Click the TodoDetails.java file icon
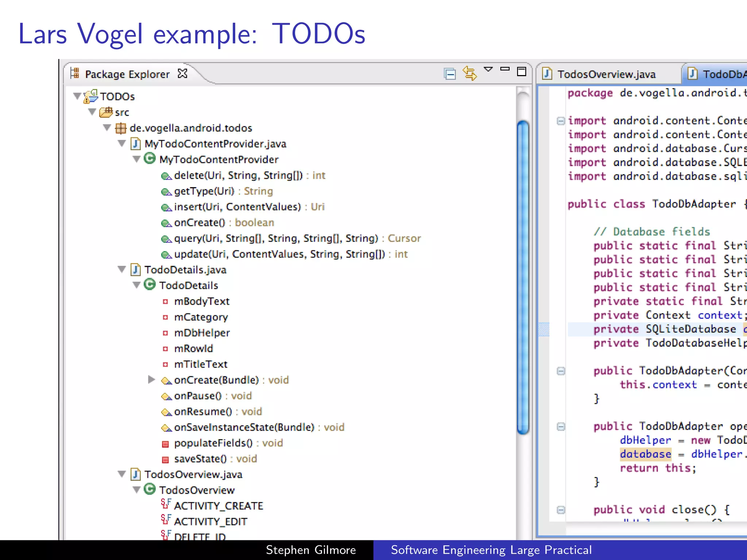This screenshot has width=747, height=560. 136,270
